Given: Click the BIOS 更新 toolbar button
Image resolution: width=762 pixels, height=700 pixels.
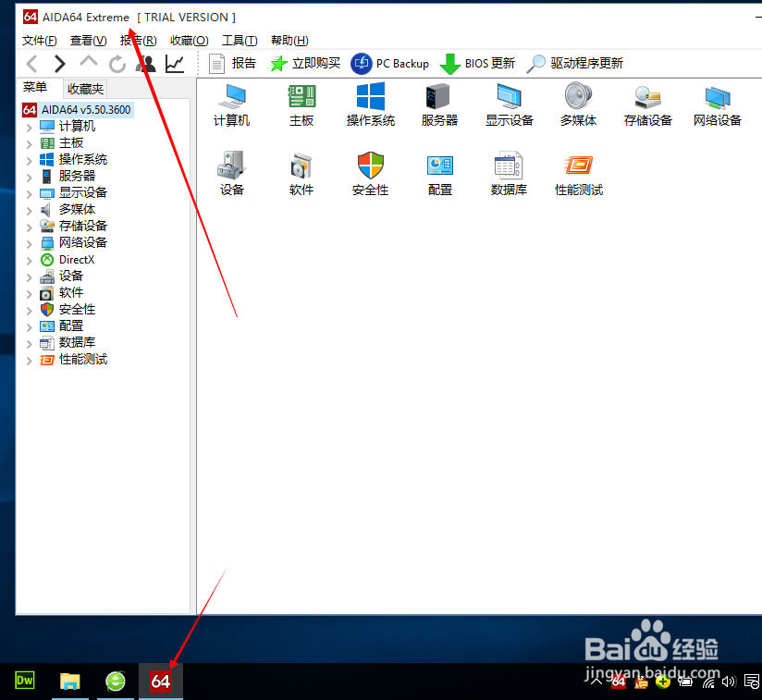Looking at the screenshot, I should click(477, 64).
